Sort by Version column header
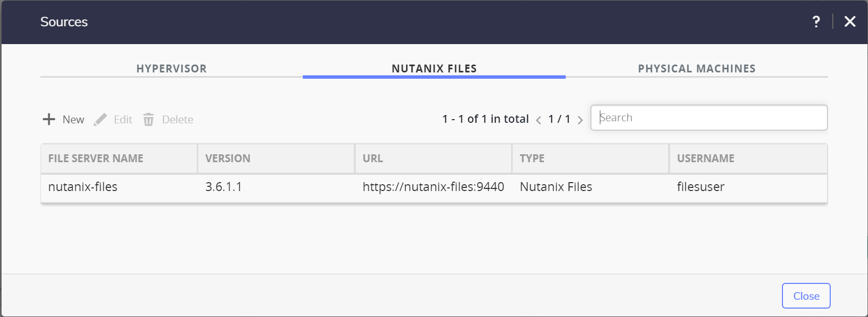868x317 pixels. tap(276, 158)
